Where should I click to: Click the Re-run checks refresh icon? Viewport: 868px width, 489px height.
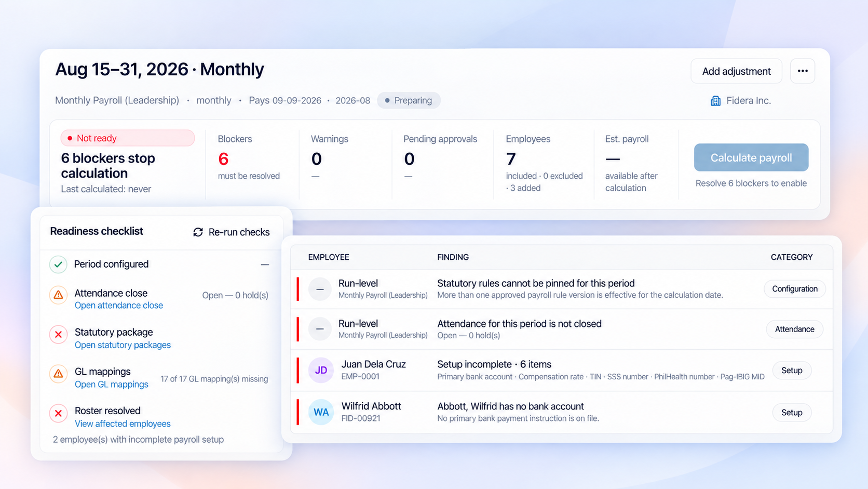pyautogui.click(x=198, y=232)
